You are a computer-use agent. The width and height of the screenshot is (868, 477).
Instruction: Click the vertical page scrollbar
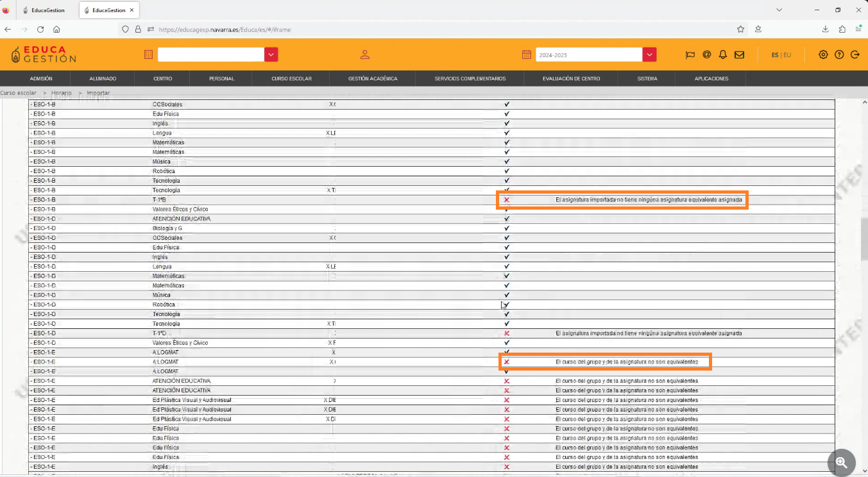(x=863, y=237)
